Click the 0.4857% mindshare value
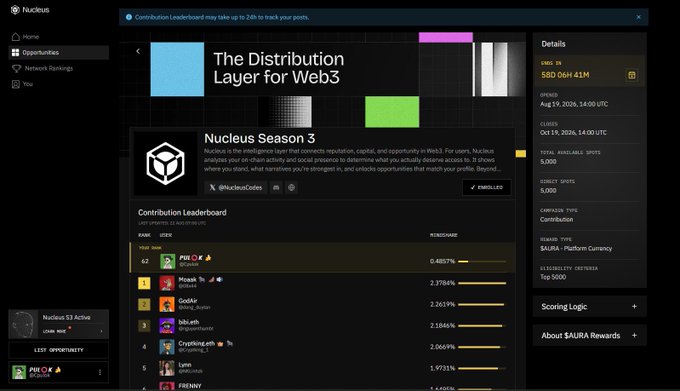The height and width of the screenshot is (391, 680). click(x=442, y=261)
